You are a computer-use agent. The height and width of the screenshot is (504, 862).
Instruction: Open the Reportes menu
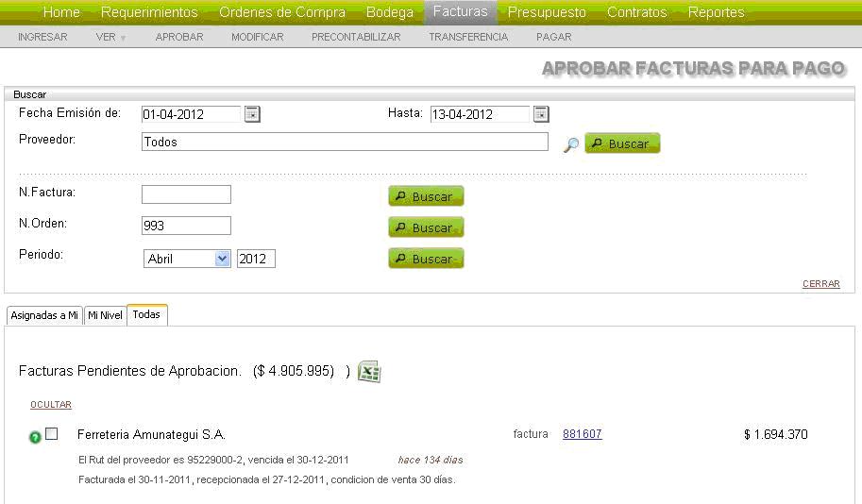tap(716, 12)
